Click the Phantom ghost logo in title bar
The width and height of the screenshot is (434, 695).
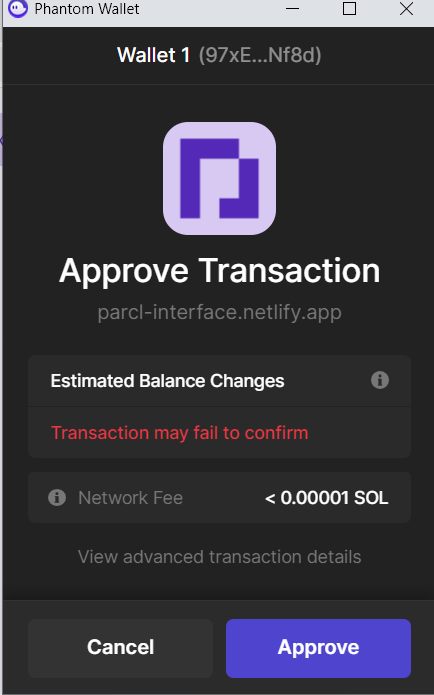(18, 8)
